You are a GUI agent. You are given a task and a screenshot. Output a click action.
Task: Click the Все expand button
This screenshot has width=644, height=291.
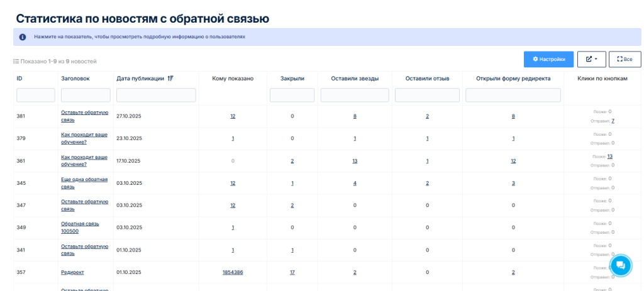point(625,59)
